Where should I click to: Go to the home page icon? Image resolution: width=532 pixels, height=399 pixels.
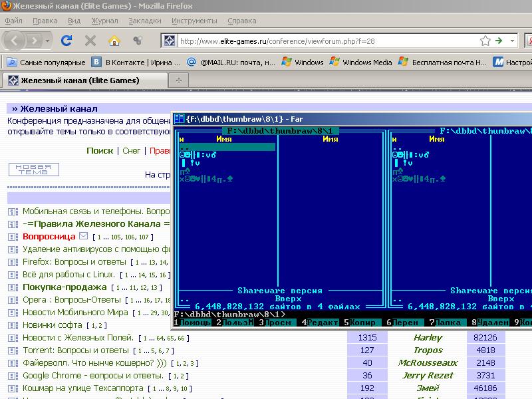pyautogui.click(x=114, y=41)
